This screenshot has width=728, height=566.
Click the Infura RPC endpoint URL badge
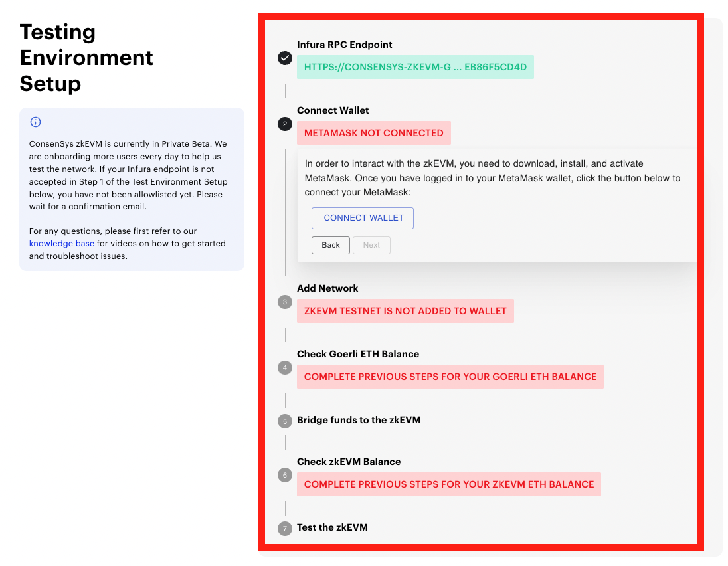[x=415, y=67]
